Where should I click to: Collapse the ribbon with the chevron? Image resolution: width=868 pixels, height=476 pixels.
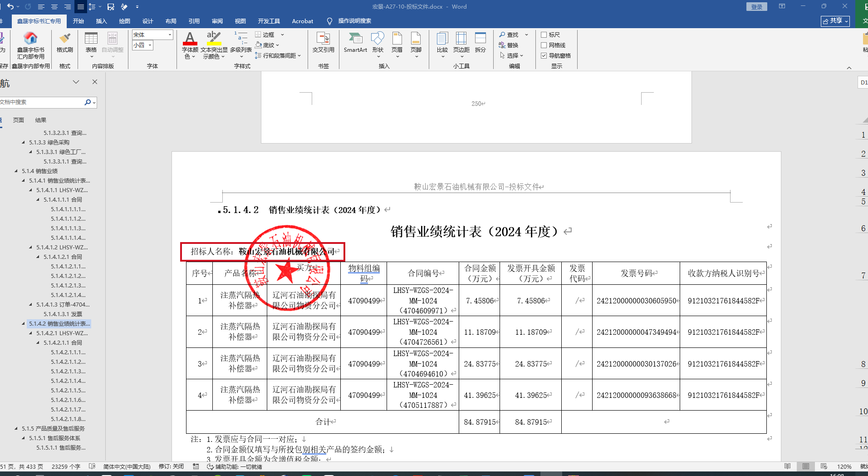pyautogui.click(x=849, y=68)
